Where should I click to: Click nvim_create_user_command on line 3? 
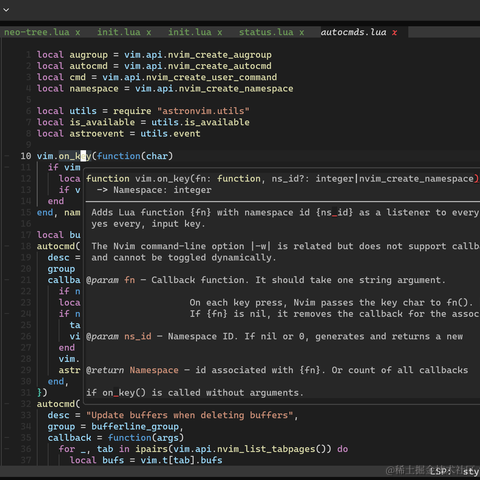tap(211, 77)
